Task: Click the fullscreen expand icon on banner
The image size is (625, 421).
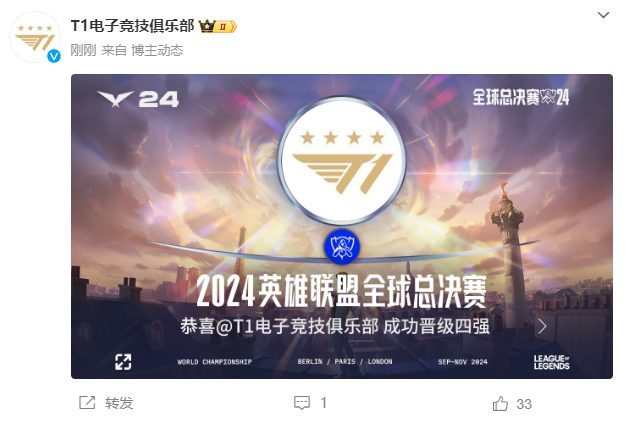Action: (123, 362)
